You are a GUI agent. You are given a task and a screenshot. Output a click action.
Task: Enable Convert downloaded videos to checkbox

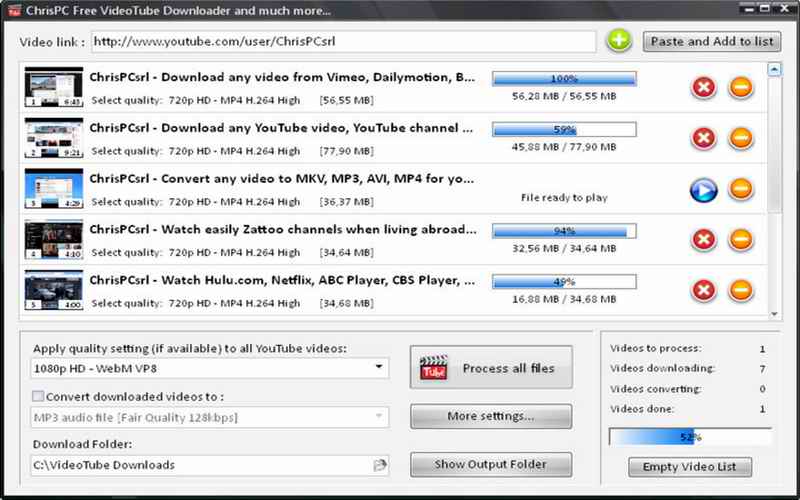39,395
